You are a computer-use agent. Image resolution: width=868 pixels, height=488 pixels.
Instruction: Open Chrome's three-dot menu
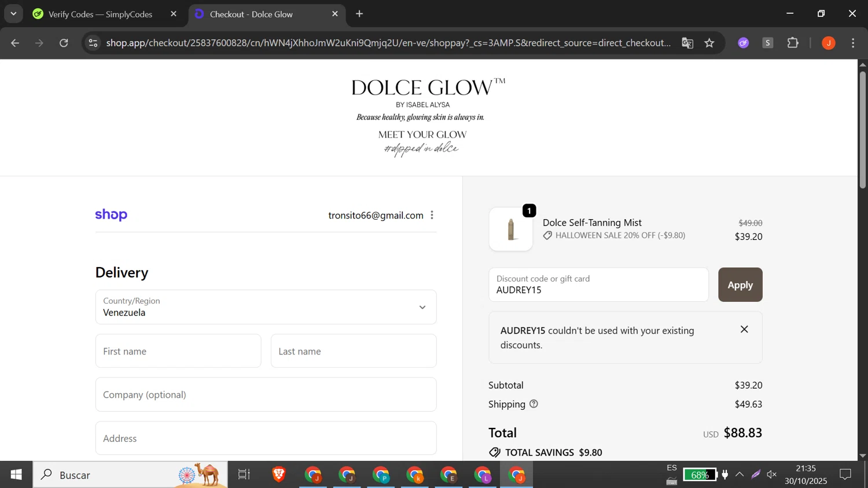click(853, 43)
